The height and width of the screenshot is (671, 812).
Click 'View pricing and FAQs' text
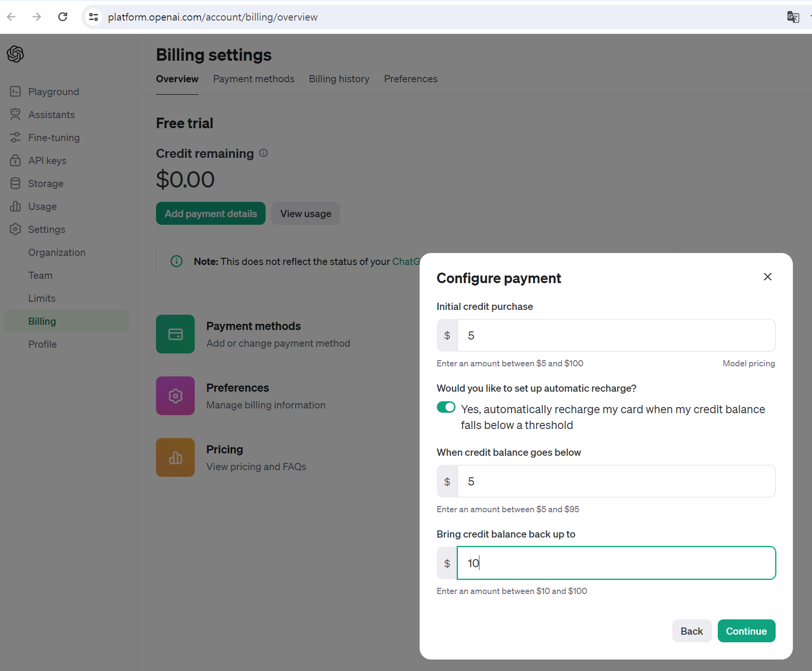[256, 467]
